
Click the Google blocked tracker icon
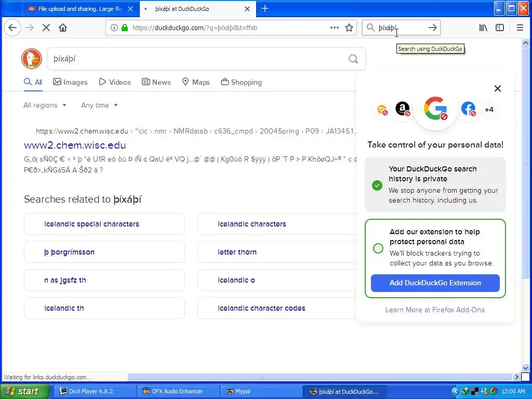coord(435,109)
